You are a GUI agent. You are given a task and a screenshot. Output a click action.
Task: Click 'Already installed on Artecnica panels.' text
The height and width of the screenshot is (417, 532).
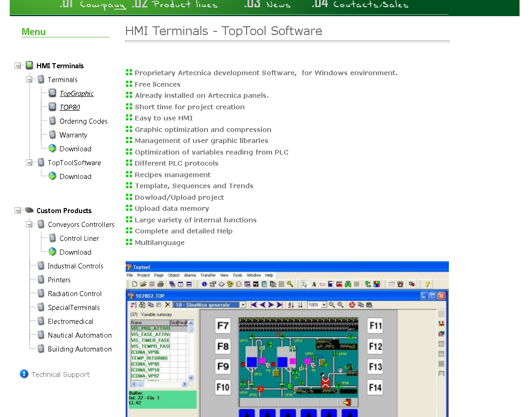click(202, 95)
